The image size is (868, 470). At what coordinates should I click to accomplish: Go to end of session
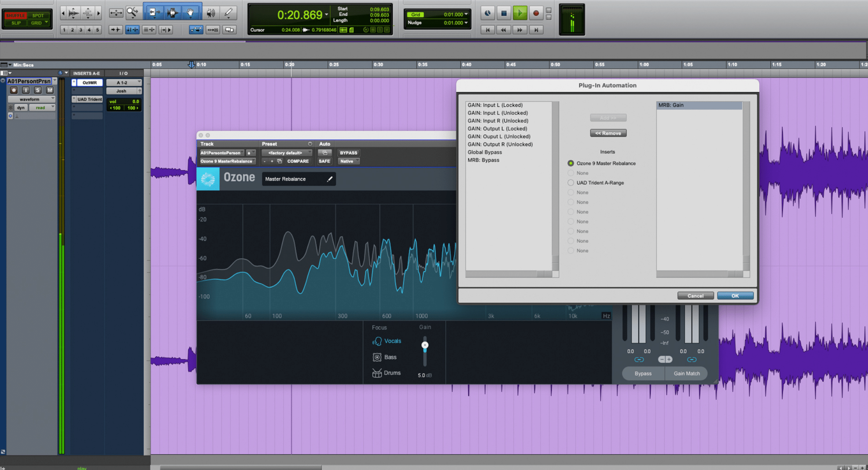536,30
